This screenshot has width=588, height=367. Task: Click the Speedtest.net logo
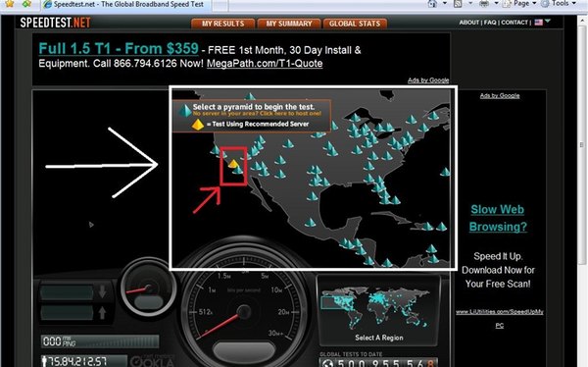[55, 23]
